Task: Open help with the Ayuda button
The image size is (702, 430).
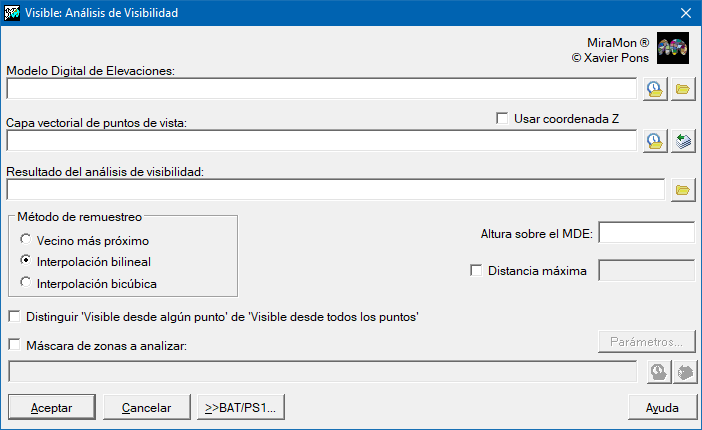Action: pos(662,407)
